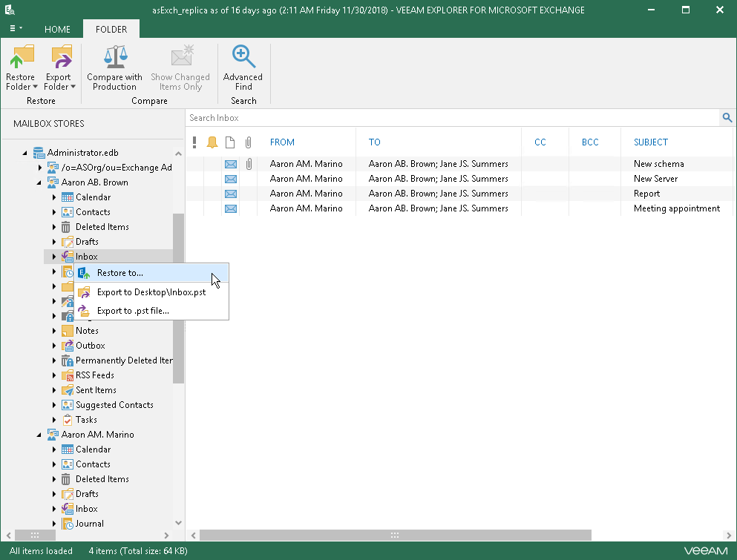The height and width of the screenshot is (560, 737).
Task: Switch to the HOME tab
Action: click(57, 29)
